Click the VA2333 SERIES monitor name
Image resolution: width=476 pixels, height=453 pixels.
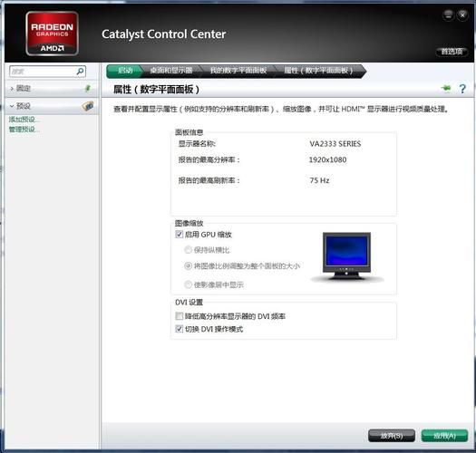[x=335, y=144]
